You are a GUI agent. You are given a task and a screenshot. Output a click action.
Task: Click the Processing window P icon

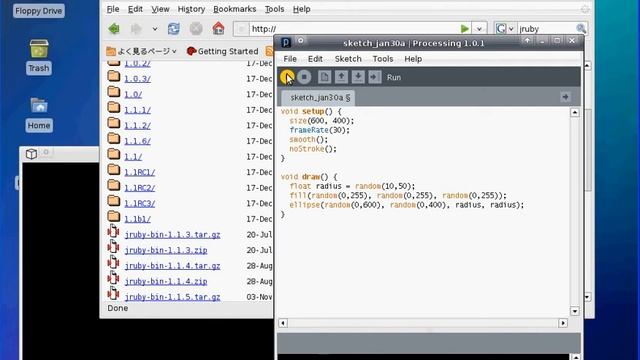click(x=286, y=42)
